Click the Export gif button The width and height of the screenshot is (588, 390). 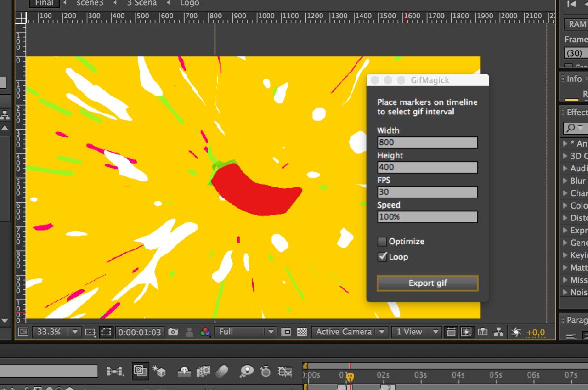427,283
